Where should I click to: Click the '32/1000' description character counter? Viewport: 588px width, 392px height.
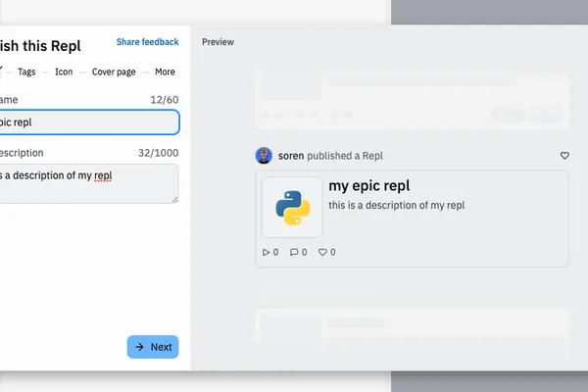click(x=158, y=153)
